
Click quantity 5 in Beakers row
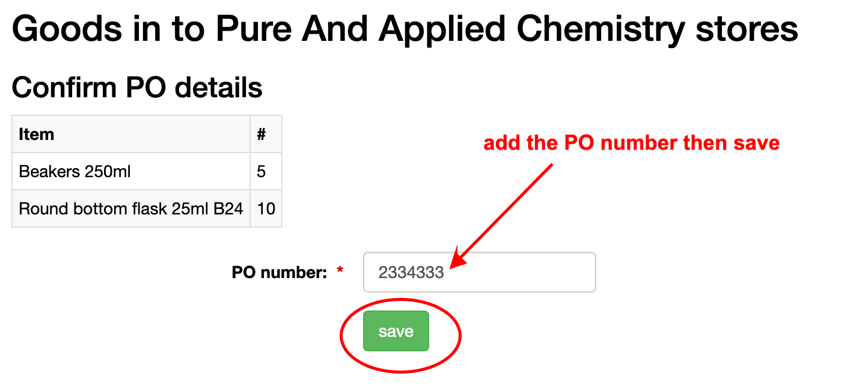tap(261, 172)
